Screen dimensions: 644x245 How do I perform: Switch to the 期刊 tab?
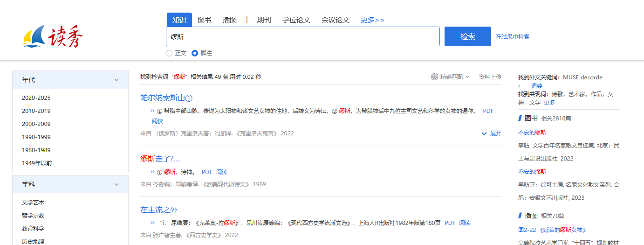tap(264, 20)
